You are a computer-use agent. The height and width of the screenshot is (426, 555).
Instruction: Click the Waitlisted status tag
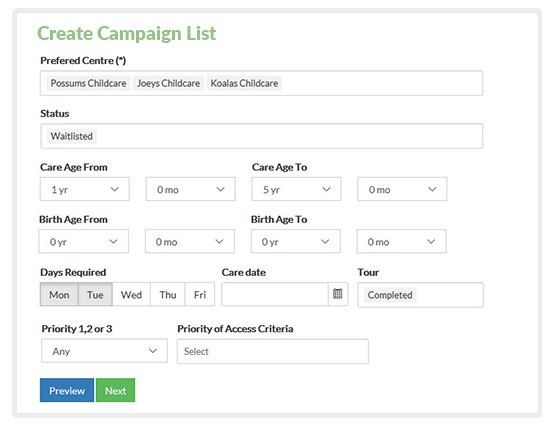[x=71, y=136]
